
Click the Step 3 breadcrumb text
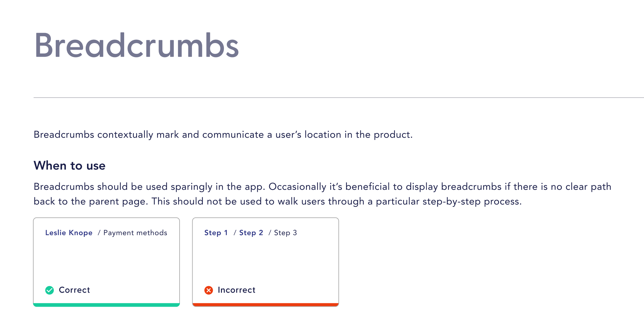pyautogui.click(x=285, y=233)
